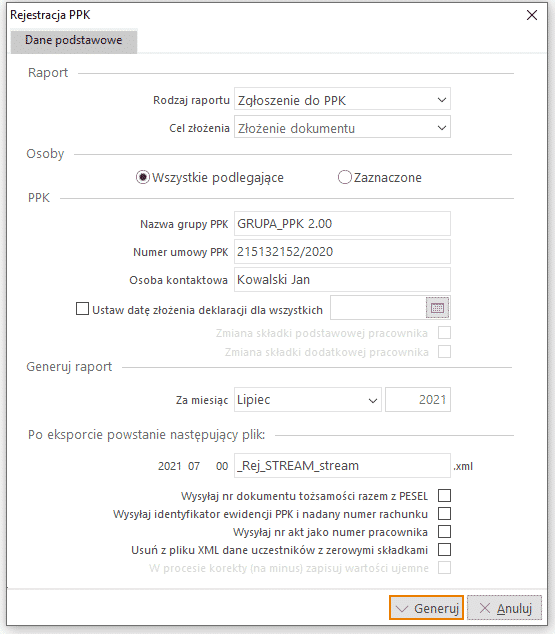555x634 pixels.
Task: Click the Generuj button
Action: (426, 608)
